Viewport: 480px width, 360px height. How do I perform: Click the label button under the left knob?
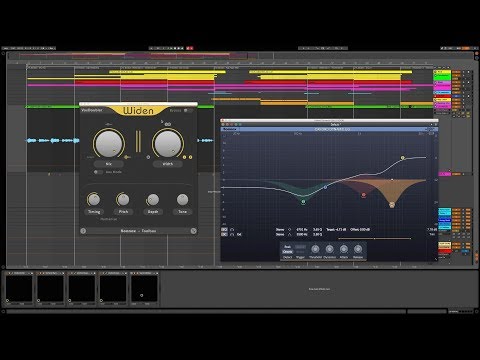(x=109, y=164)
